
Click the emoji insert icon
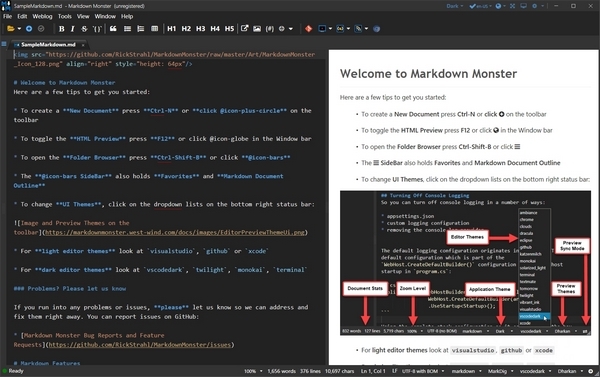click(x=282, y=29)
